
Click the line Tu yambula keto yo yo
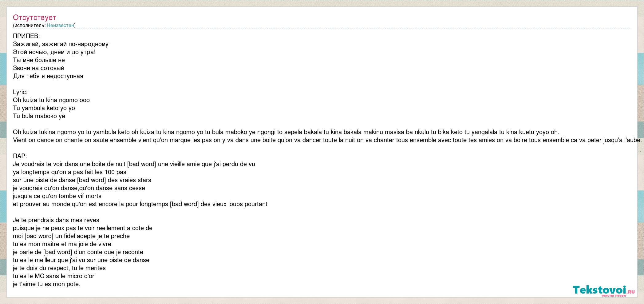pos(44,108)
